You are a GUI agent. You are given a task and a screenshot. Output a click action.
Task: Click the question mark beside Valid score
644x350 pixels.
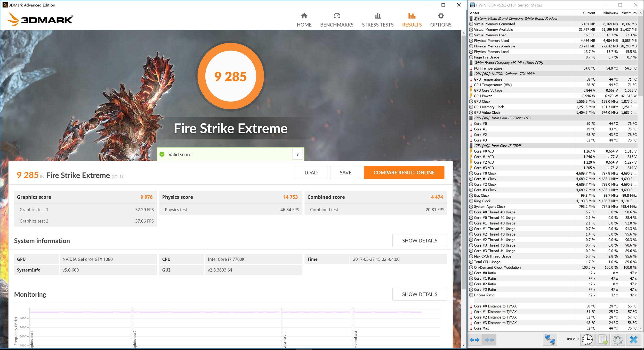[x=297, y=154]
